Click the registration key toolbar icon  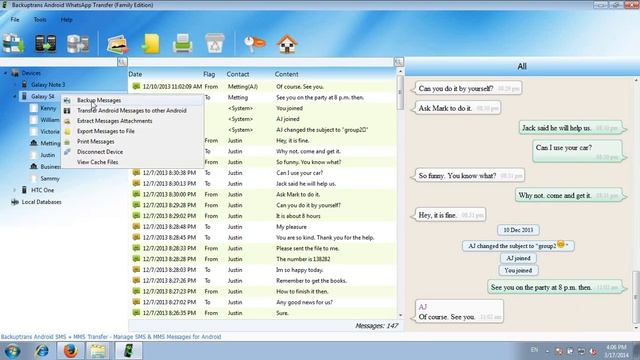(255, 44)
